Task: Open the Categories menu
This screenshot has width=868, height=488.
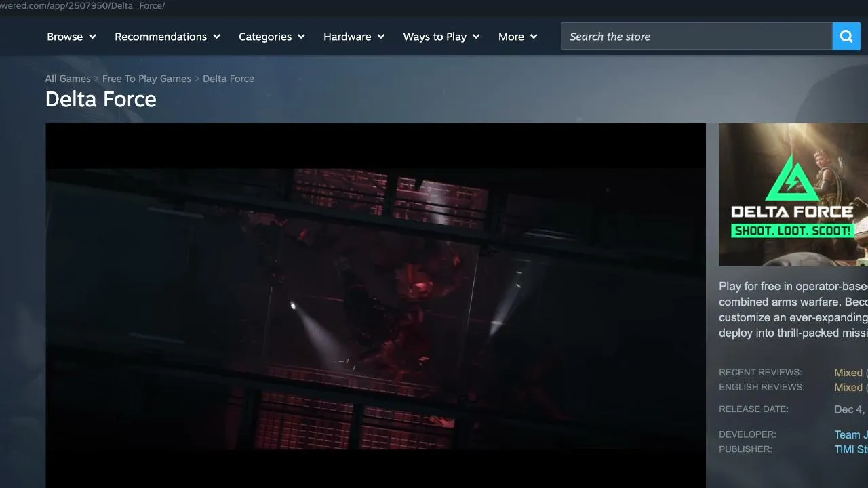Action: [272, 37]
